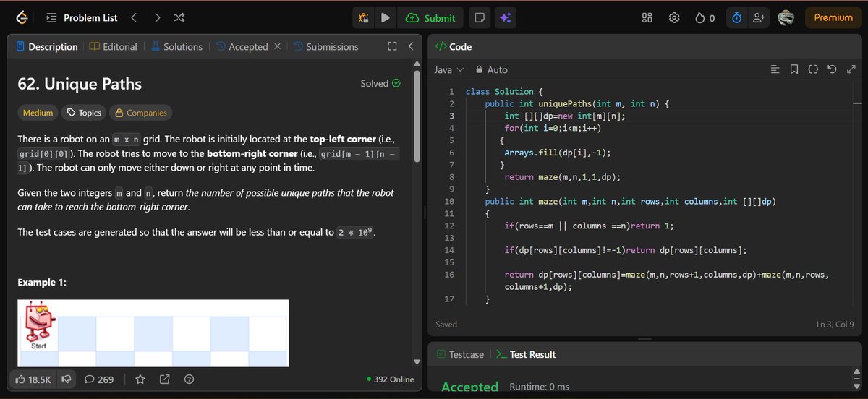Reset code with undo arrow icon
This screenshot has height=399, width=868.
(832, 69)
